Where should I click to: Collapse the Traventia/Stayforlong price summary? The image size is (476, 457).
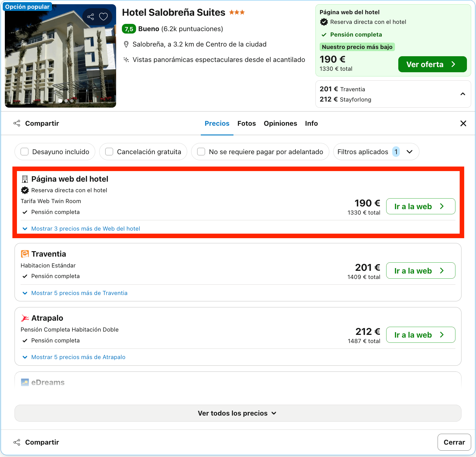tap(463, 94)
